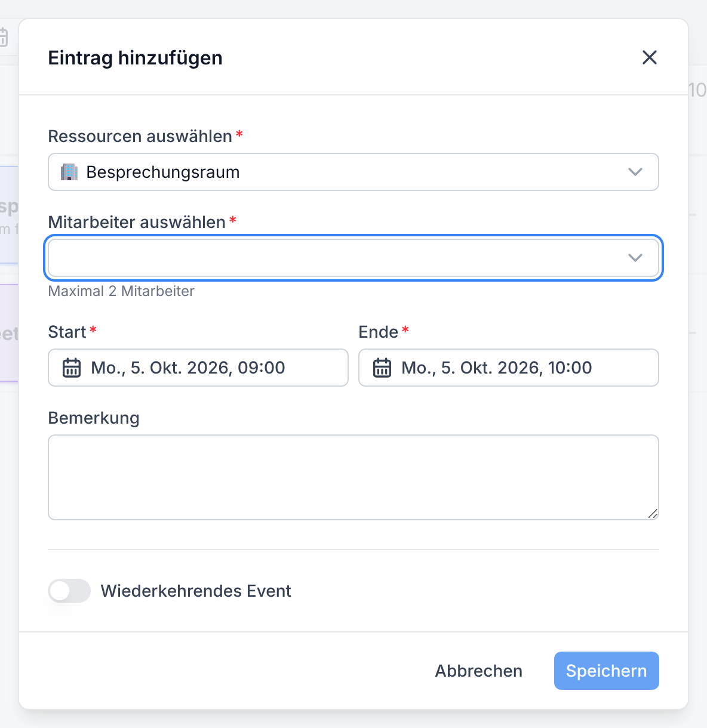
Task: Click the 'Maximal 2 Mitarbeiter' hint text
Action: [121, 291]
